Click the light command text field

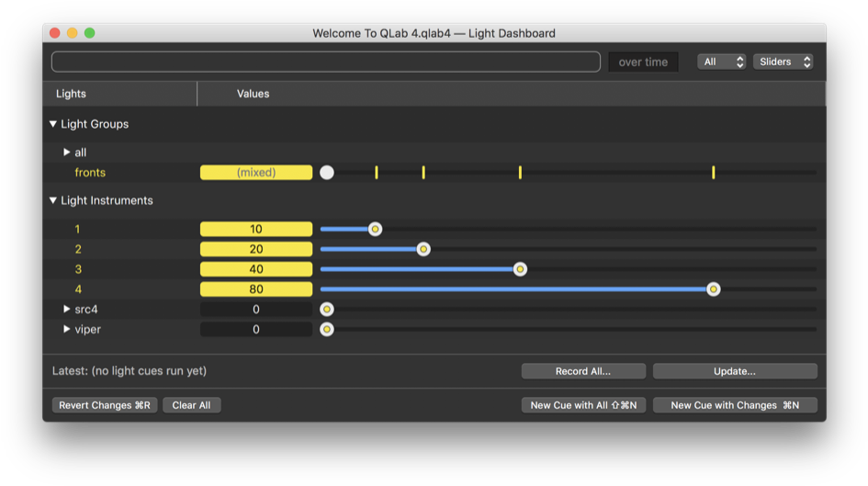[x=326, y=62]
